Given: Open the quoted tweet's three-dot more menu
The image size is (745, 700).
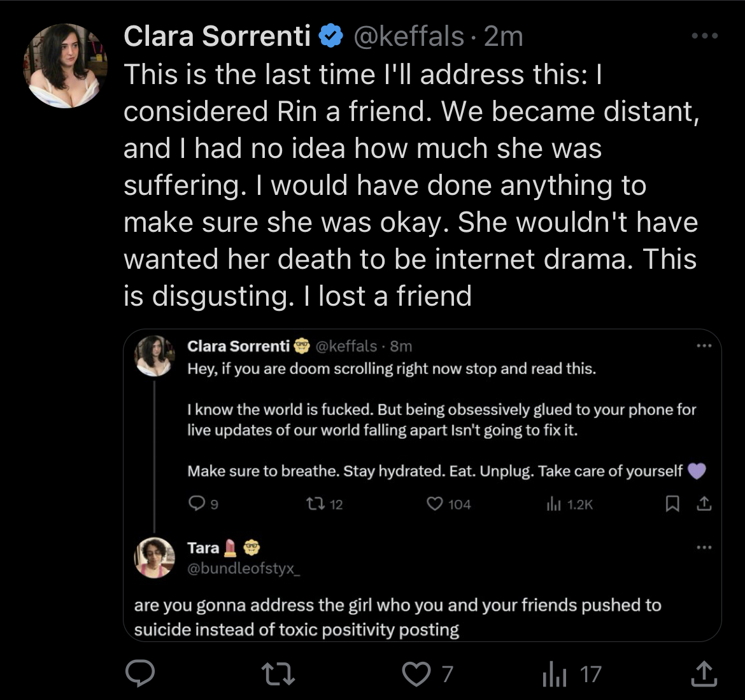Looking at the screenshot, I should tap(704, 345).
